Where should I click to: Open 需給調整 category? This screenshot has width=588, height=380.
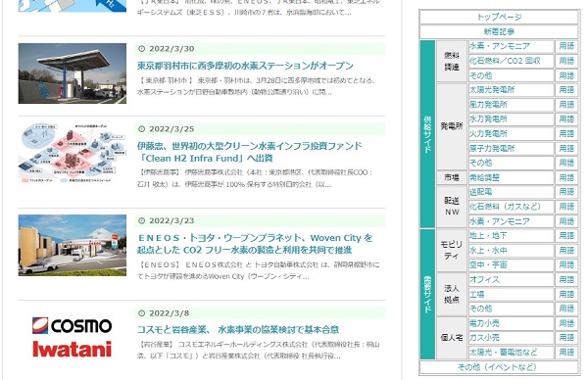pos(484,177)
